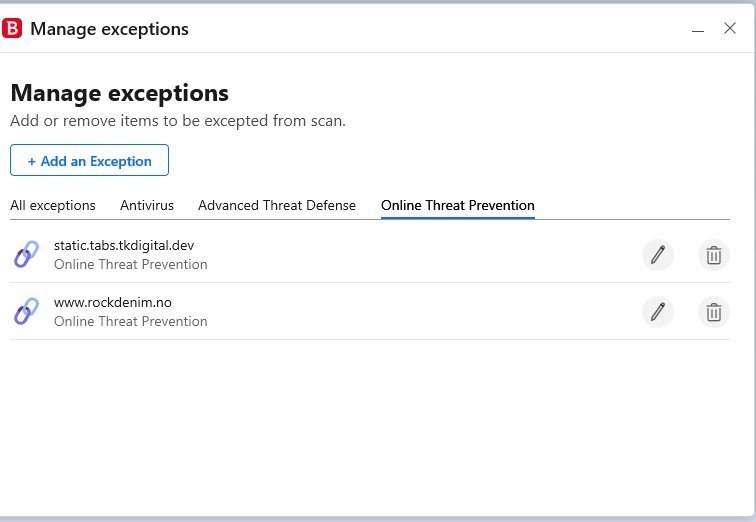Edit the www.rockdenim.no exception

pos(658,312)
